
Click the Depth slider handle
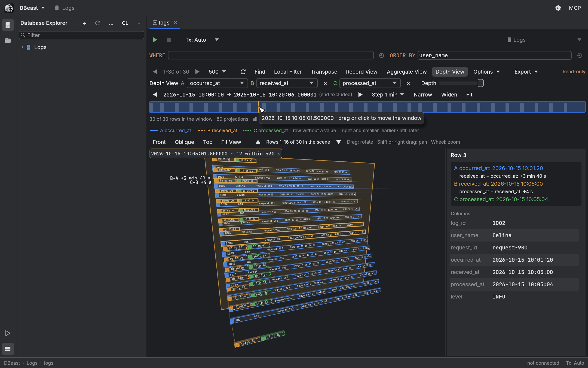[x=481, y=83]
